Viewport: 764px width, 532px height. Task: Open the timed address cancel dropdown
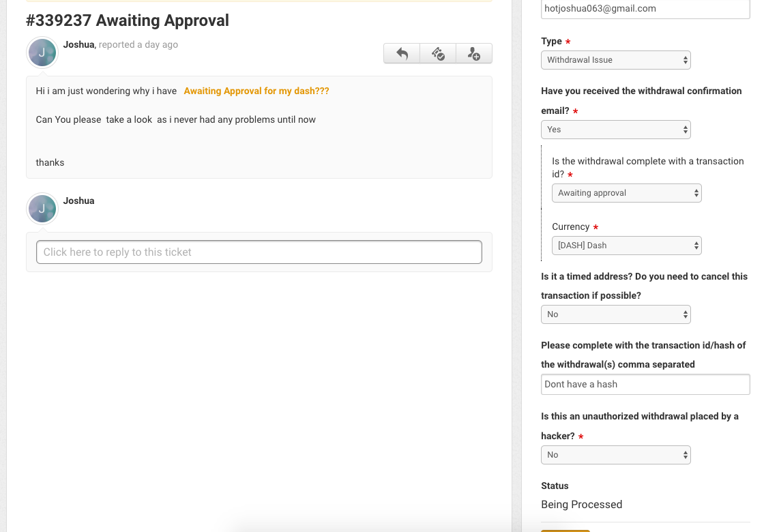(x=615, y=314)
